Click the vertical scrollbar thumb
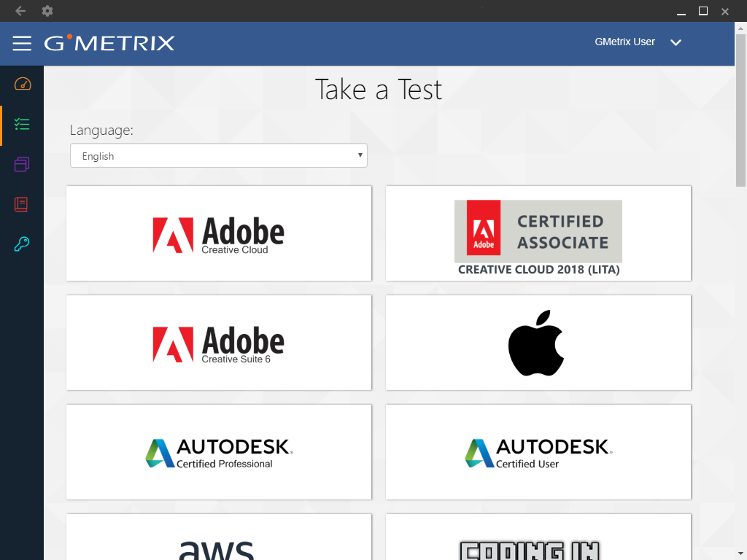747x560 pixels. tap(740, 111)
